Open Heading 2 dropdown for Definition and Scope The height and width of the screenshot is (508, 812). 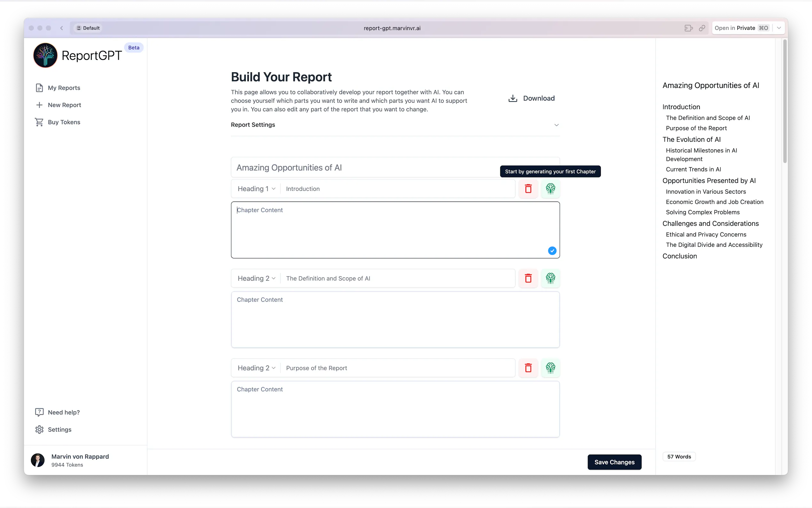coord(256,278)
